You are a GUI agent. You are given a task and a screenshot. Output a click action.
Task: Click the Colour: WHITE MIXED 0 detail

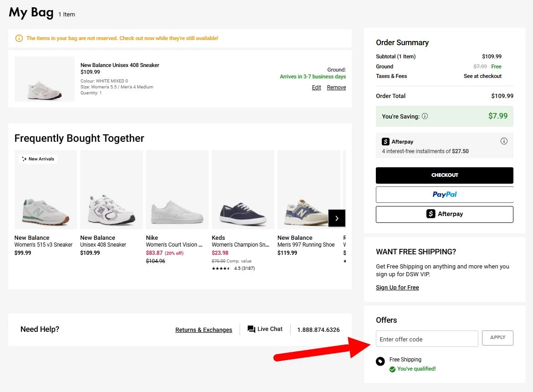104,81
